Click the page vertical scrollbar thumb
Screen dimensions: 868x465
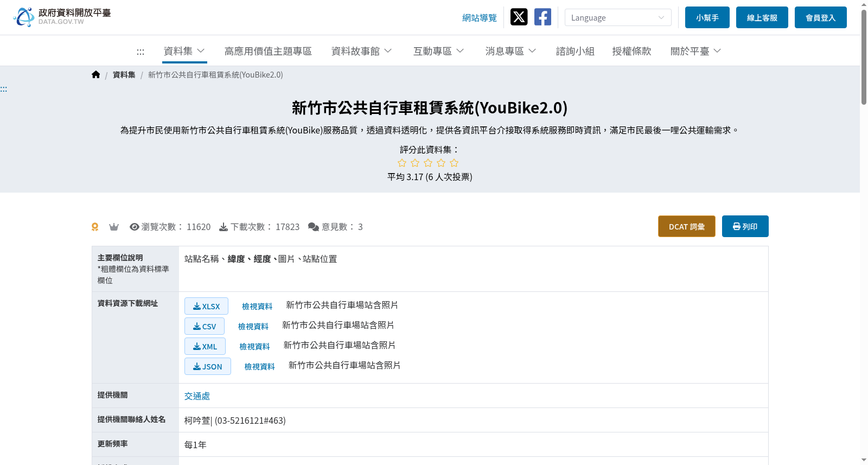pyautogui.click(x=864, y=57)
